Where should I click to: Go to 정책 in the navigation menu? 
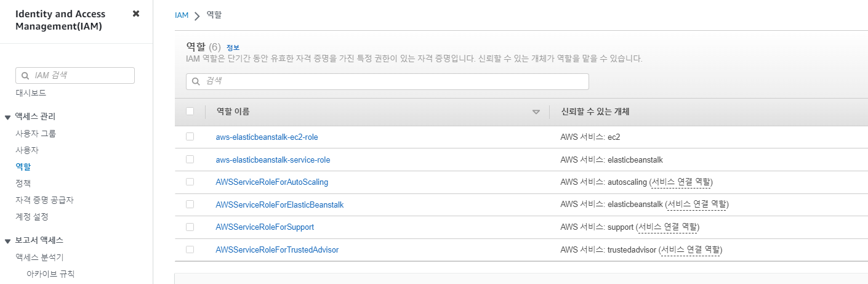click(23, 183)
